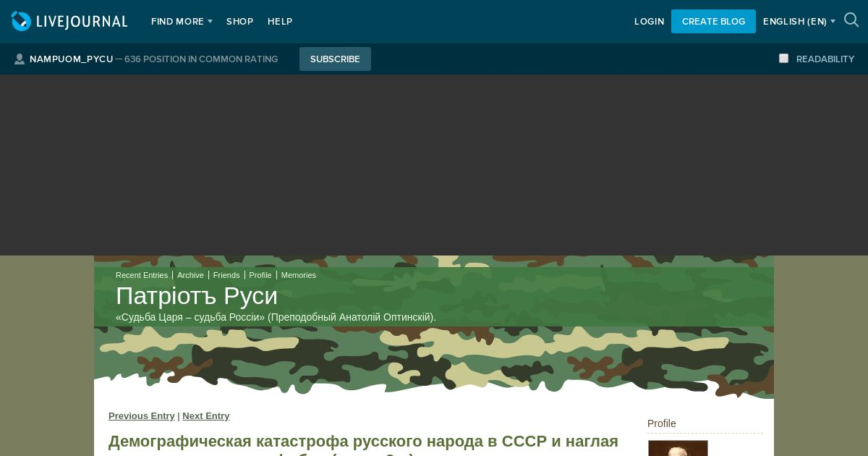Click the LiveJournal logo icon
The image size is (868, 456).
click(21, 21)
